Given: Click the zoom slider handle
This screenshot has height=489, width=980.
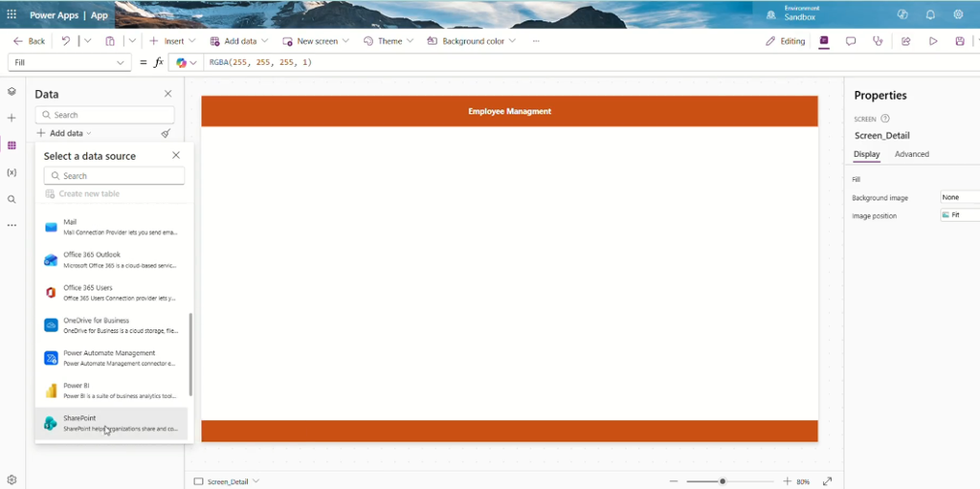Looking at the screenshot, I should point(723,481).
